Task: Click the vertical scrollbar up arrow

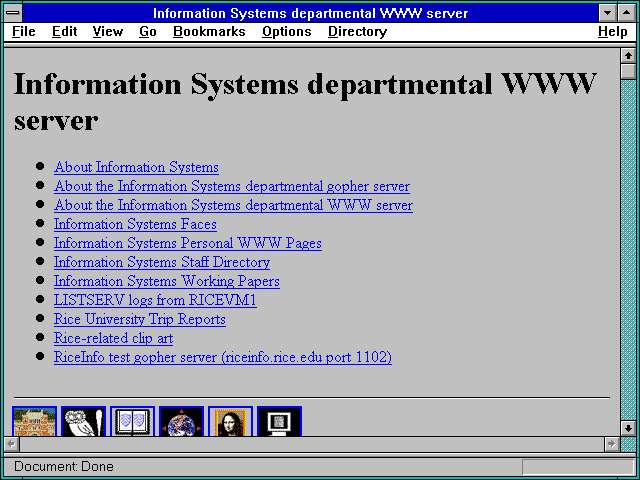Action: [x=628, y=56]
